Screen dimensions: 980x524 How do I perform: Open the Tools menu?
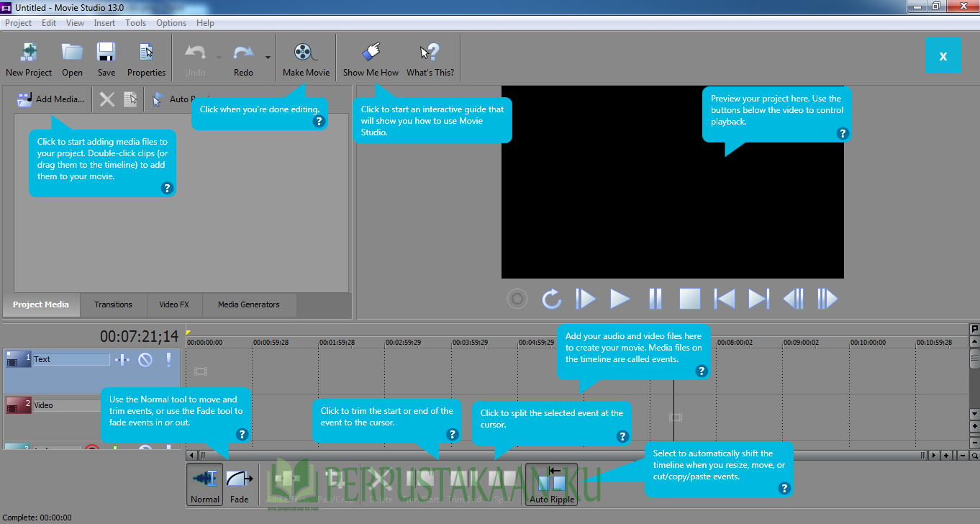(136, 23)
